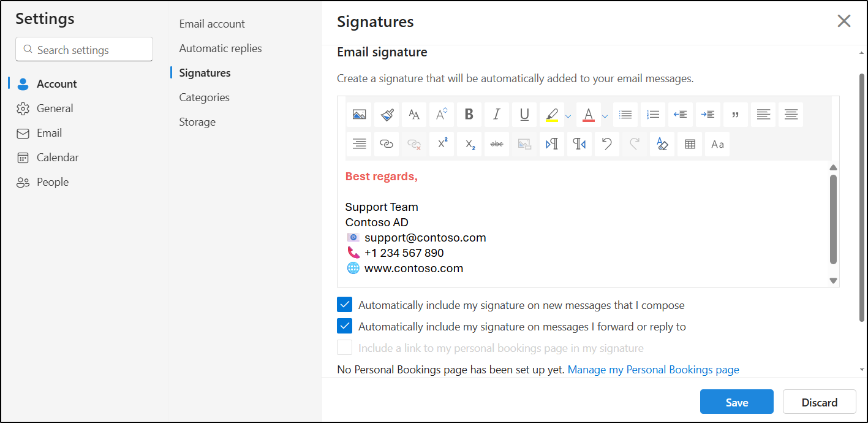Apply strikethrough formatting
This screenshot has width=868, height=423.
496,143
